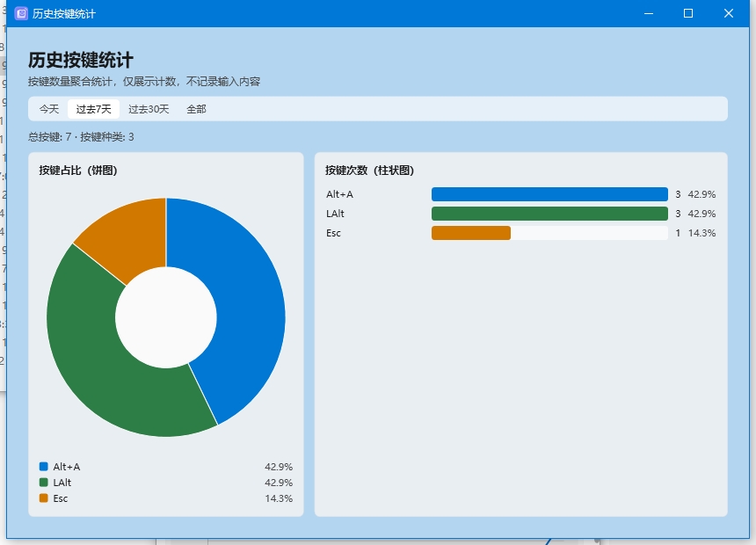Switch to the 今天 tab
Image resolution: width=756 pixels, height=545 pixels.
tap(49, 109)
